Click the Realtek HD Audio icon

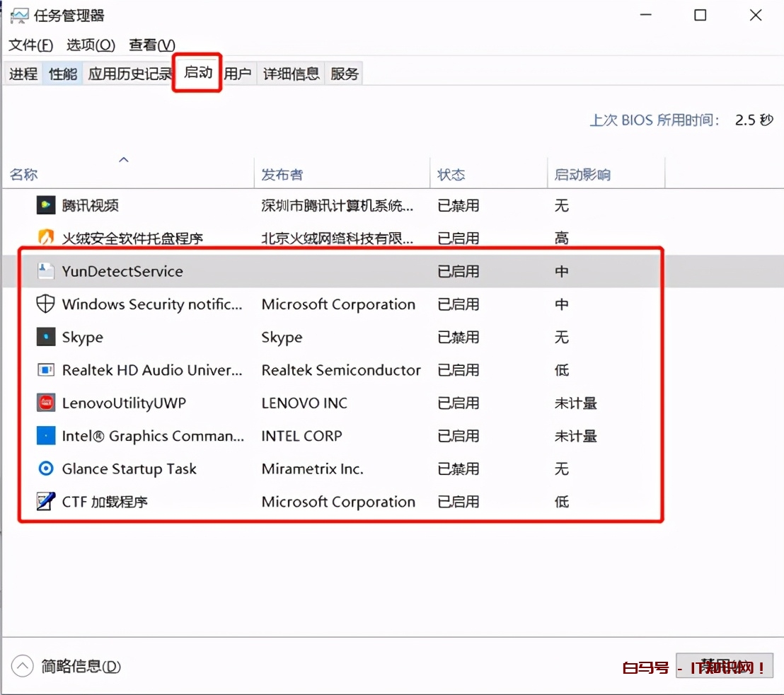point(44,370)
